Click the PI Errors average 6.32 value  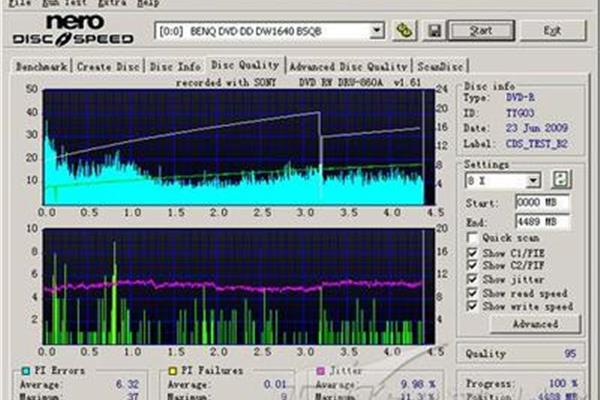click(127, 384)
